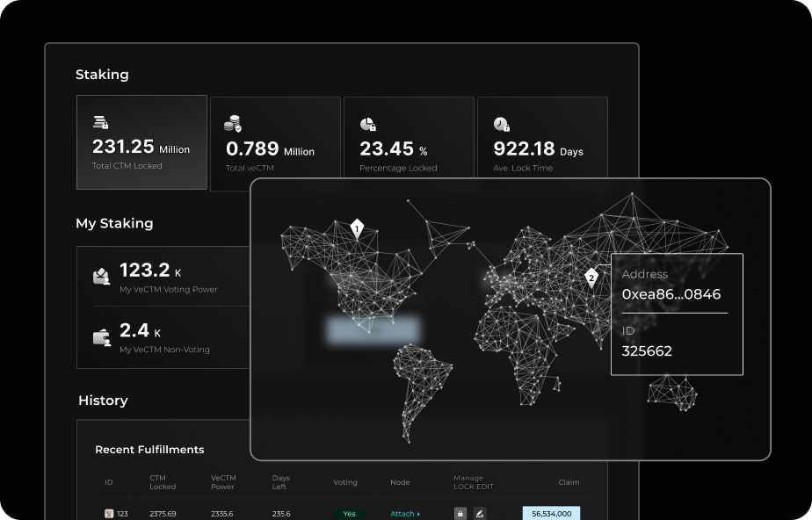Expand the Attach node option
Viewport: 812px width, 520px height.
click(x=405, y=514)
